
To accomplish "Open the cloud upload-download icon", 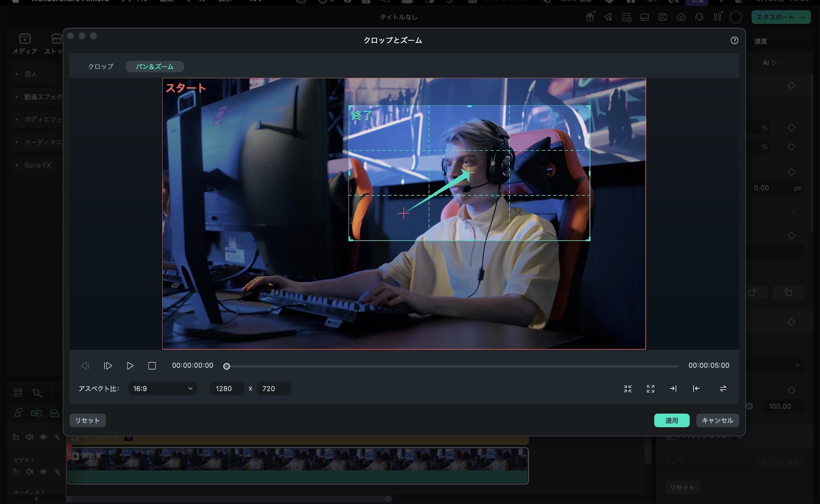I will pyautogui.click(x=681, y=17).
